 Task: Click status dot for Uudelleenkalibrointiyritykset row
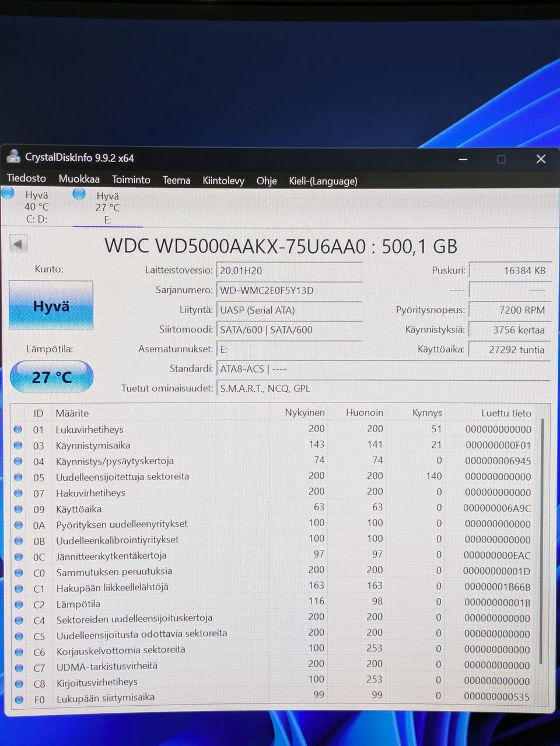coord(18,540)
